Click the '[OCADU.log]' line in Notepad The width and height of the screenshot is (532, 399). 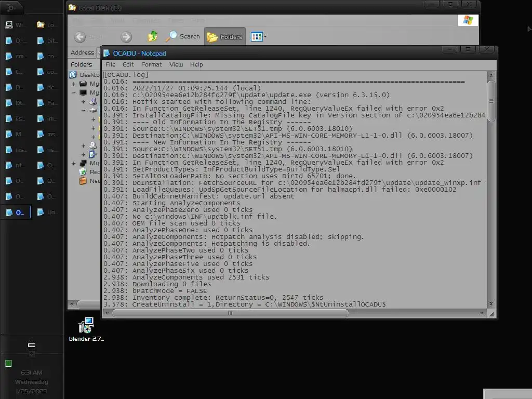click(x=126, y=75)
